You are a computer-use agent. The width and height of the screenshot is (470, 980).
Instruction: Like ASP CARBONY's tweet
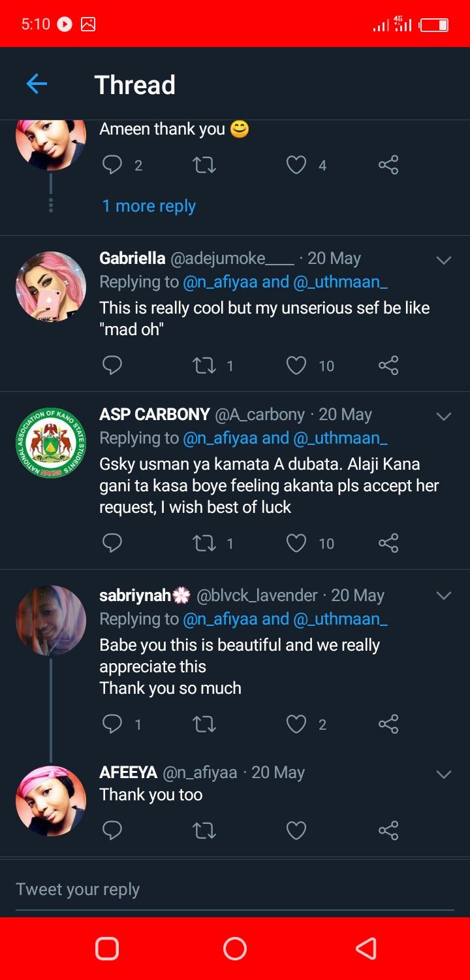(x=296, y=543)
